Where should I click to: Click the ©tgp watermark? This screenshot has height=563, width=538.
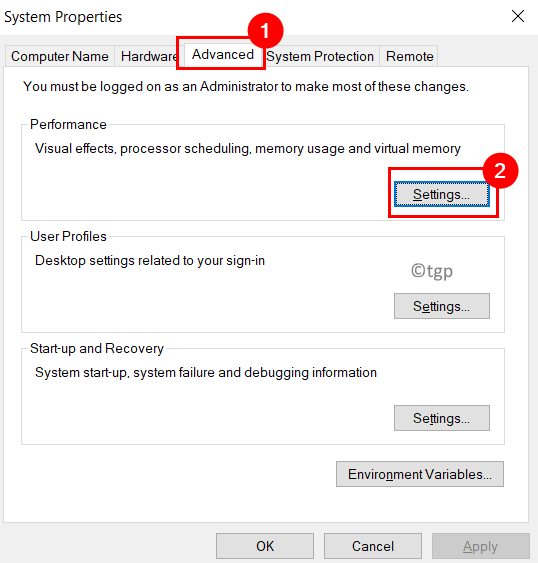pos(432,271)
